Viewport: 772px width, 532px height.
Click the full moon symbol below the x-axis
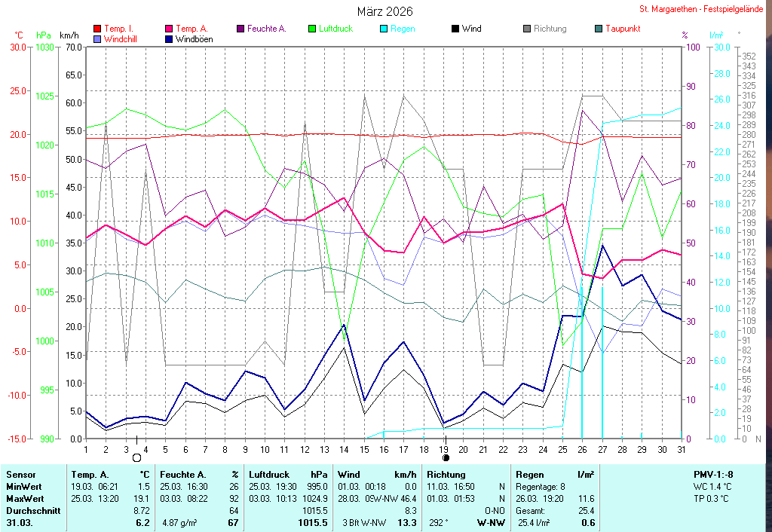136,457
